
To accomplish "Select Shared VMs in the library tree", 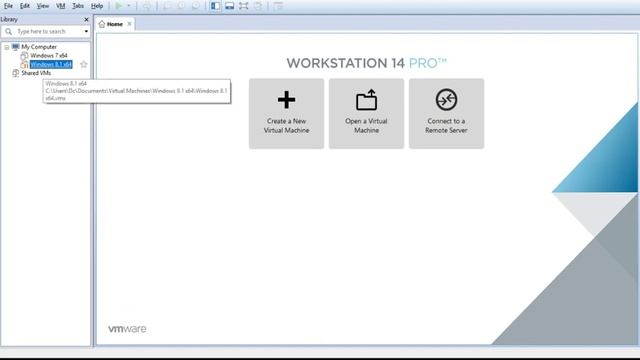I will tap(36, 73).
